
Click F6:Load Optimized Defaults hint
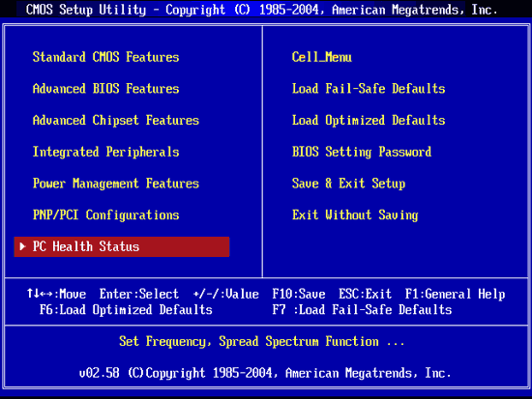tap(126, 309)
